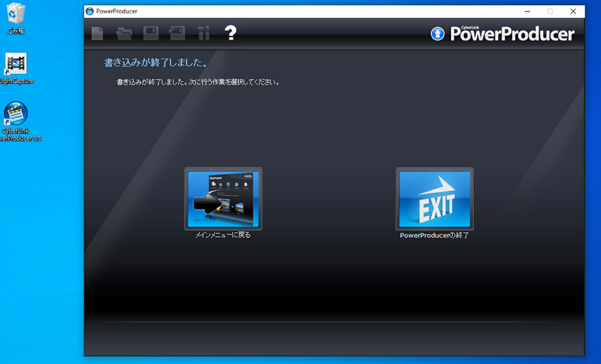Open help with the question mark icon
Viewport: 601px width, 364px height.
tap(231, 33)
